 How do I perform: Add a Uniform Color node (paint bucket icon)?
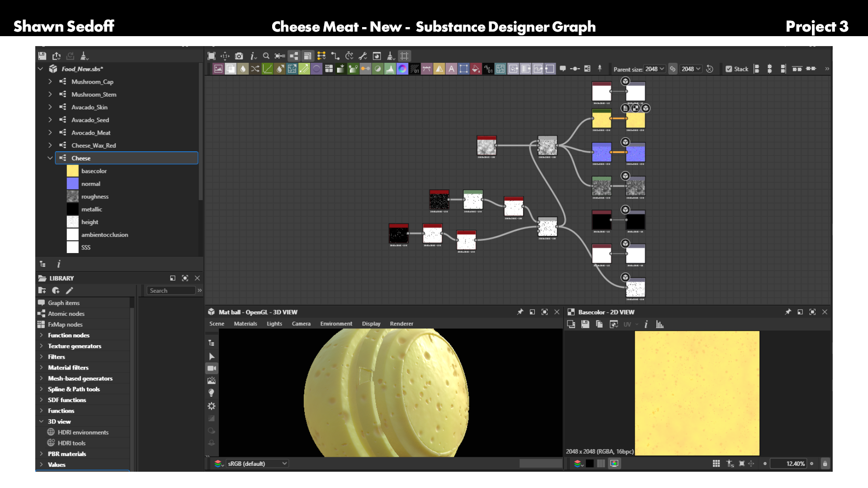(x=476, y=69)
